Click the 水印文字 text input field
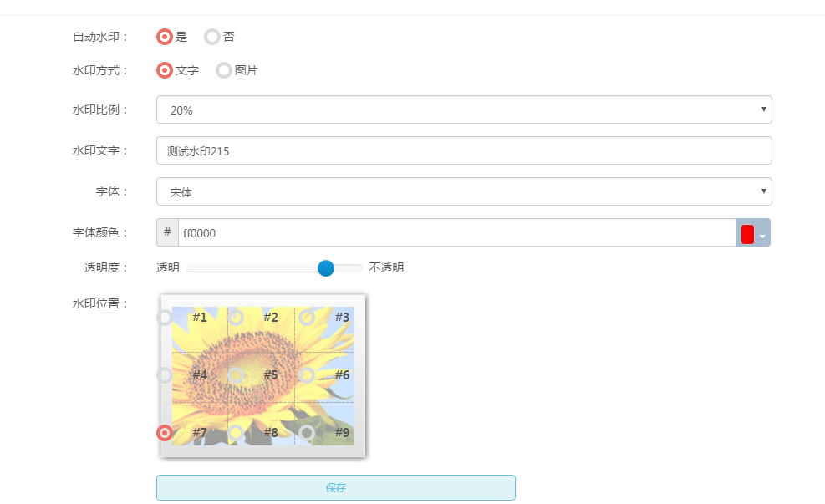825x504 pixels. tap(464, 151)
